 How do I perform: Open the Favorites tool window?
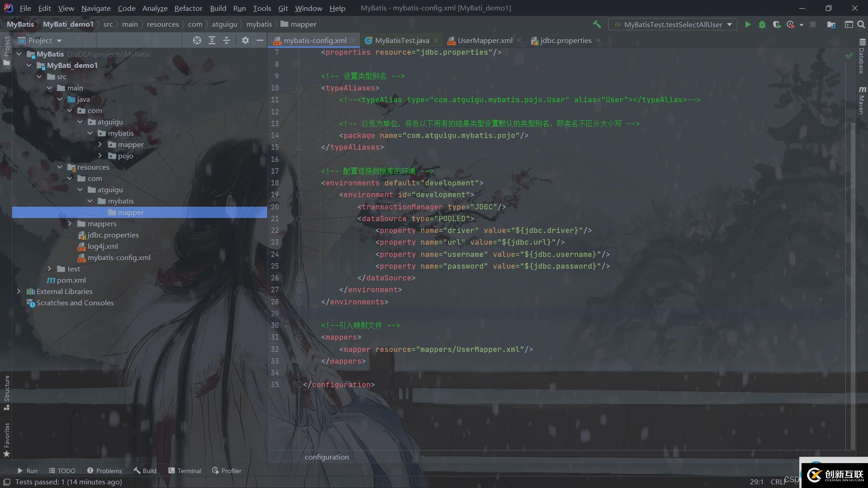[6, 440]
